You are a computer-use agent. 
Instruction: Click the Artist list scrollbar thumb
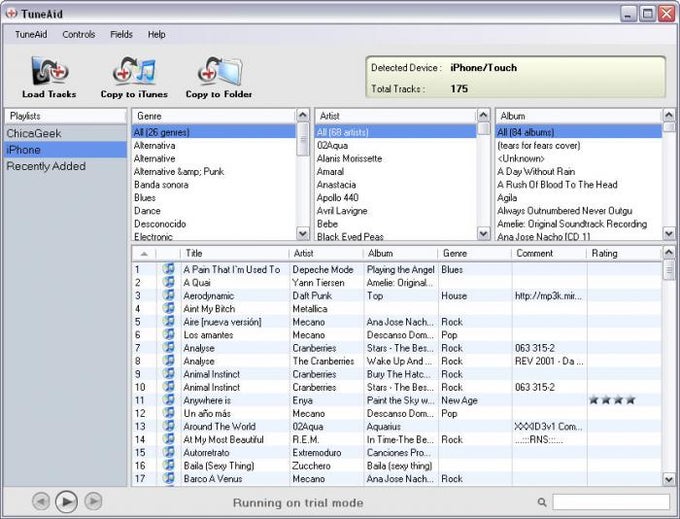(484, 129)
